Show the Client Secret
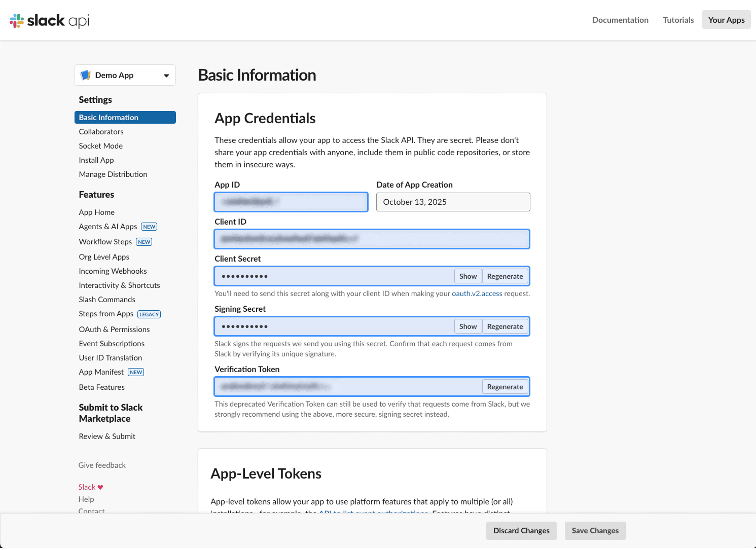The image size is (756, 550). click(467, 276)
